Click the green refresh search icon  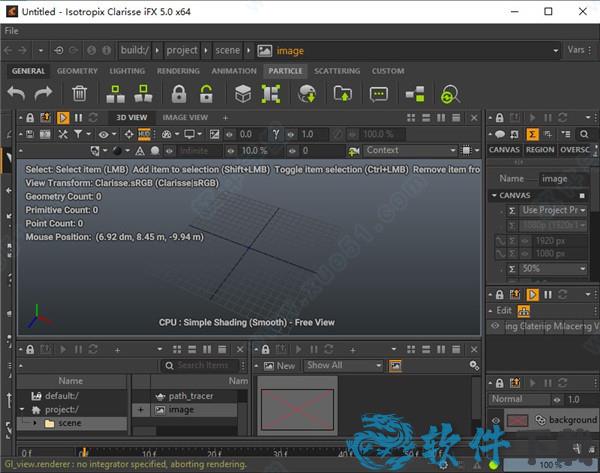(450, 94)
